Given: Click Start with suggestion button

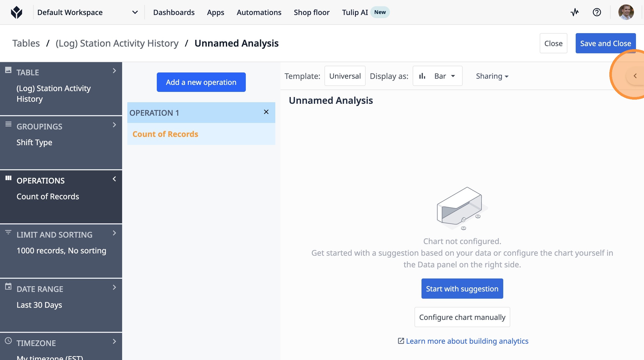Looking at the screenshot, I should pos(462,289).
